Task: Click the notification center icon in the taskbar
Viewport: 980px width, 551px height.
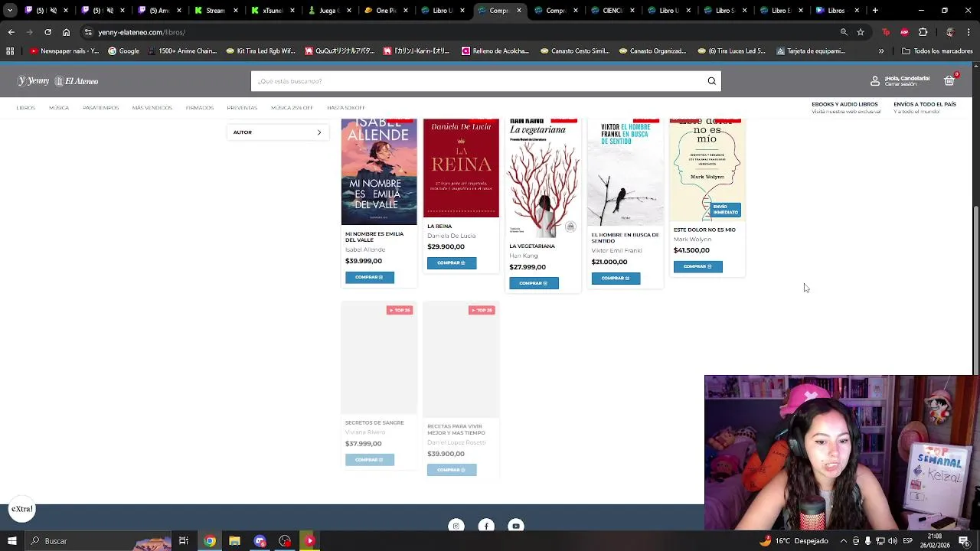Action: [x=964, y=541]
